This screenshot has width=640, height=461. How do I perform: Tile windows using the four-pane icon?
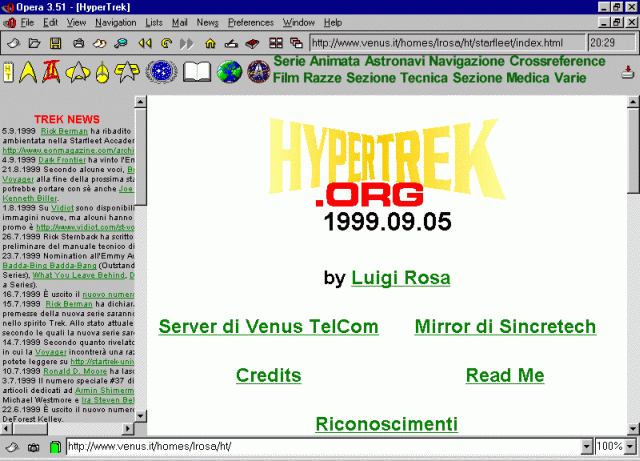coord(276,43)
